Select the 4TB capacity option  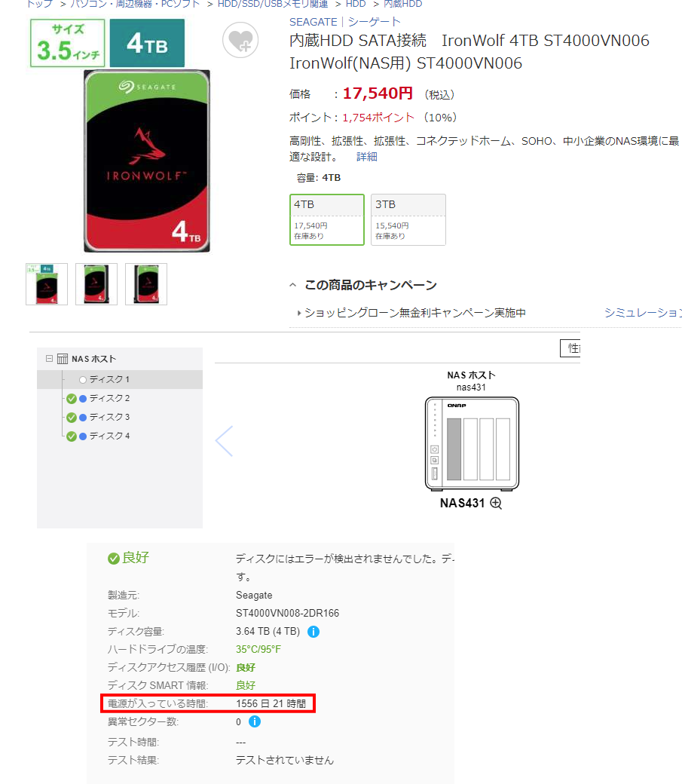click(x=327, y=219)
